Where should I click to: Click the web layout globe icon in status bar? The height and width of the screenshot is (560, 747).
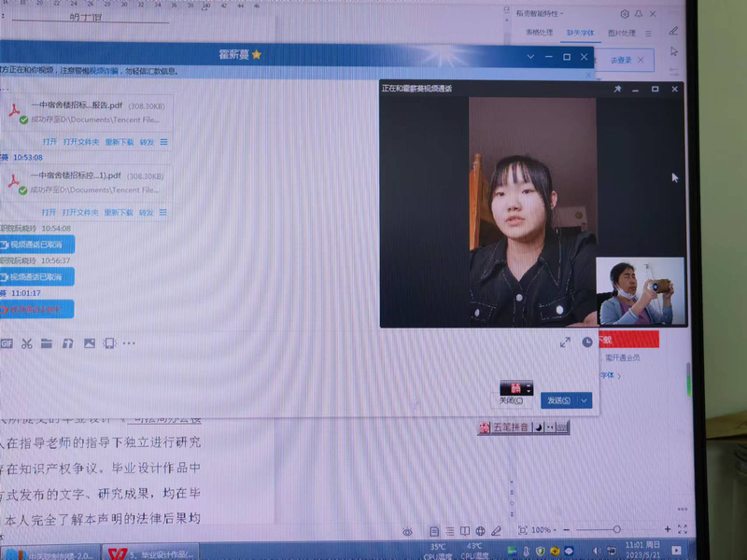(479, 531)
